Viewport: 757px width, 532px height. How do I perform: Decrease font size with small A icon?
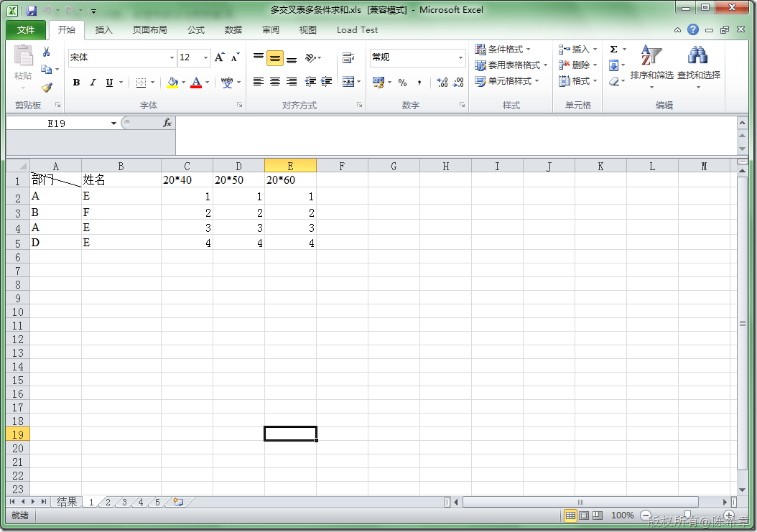235,57
